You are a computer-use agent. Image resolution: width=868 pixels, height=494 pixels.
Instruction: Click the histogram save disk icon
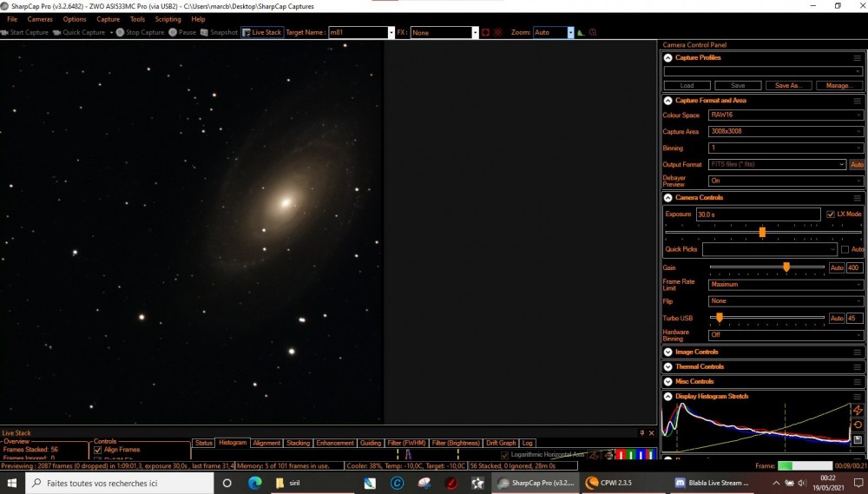coord(858,439)
